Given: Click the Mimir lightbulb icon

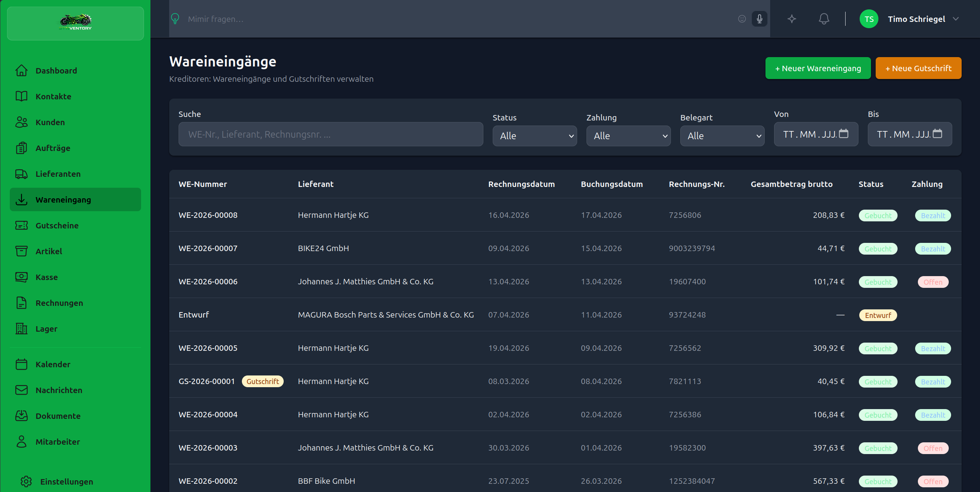Looking at the screenshot, I should (175, 19).
